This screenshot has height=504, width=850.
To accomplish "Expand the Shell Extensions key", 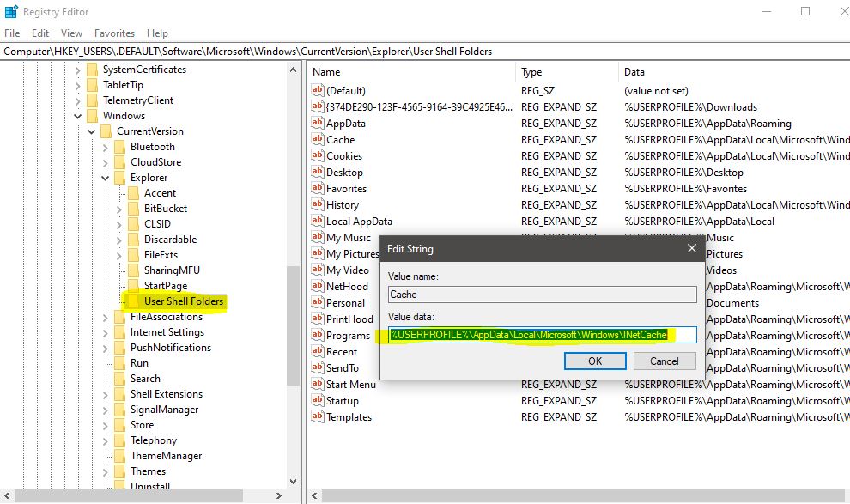I will click(x=105, y=394).
